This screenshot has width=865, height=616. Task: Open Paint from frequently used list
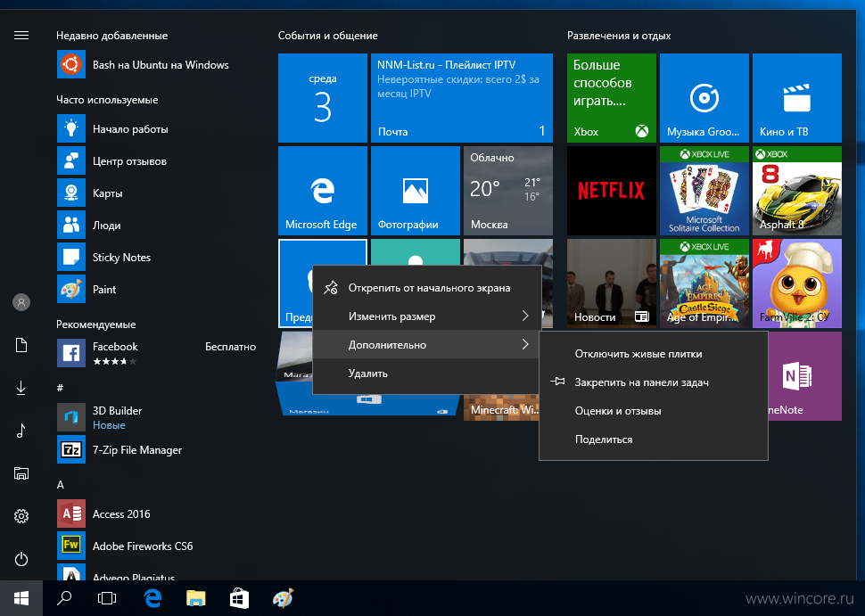(156, 289)
